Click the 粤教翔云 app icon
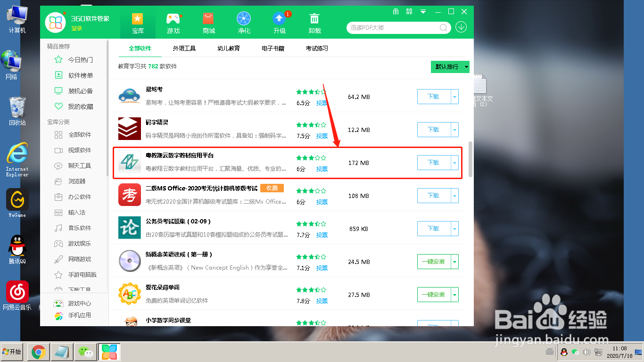This screenshot has width=644, height=362. coord(130,162)
